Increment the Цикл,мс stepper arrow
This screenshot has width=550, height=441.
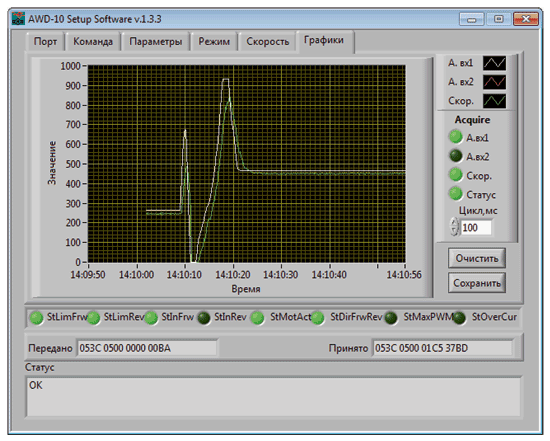coord(454,223)
